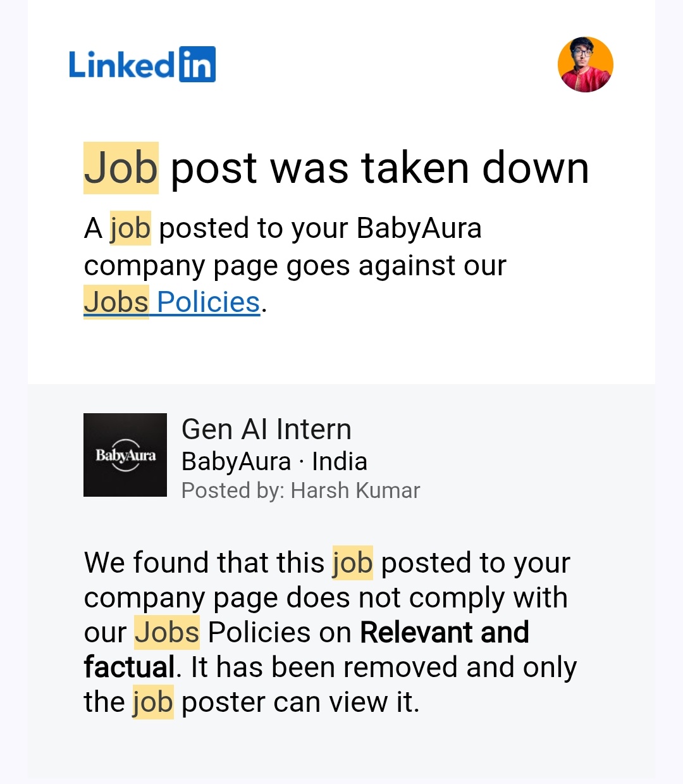683x784 pixels.
Task: Click highlighted "job" in "A job posted"
Action: (x=130, y=228)
